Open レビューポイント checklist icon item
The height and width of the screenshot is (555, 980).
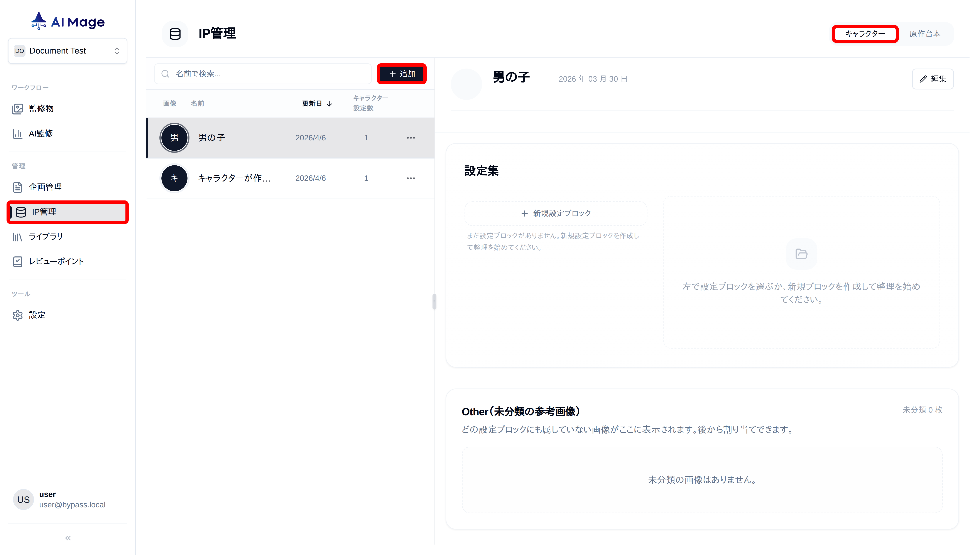[56, 261]
